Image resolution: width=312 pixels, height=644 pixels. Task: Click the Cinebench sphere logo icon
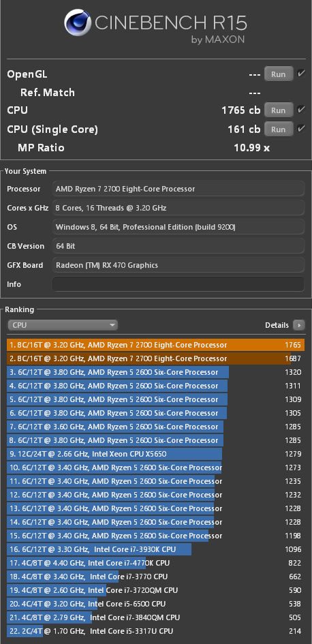coord(78,22)
